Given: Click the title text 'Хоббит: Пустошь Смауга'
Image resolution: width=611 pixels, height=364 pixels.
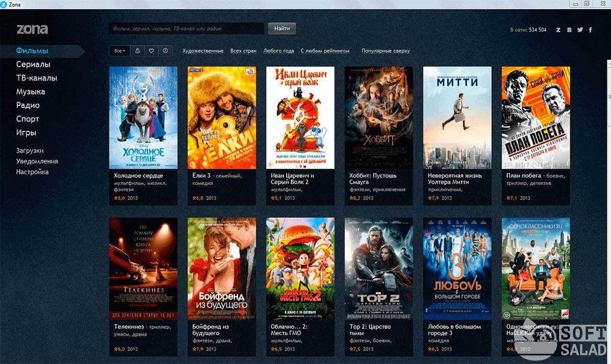Looking at the screenshot, I should pos(373,179).
